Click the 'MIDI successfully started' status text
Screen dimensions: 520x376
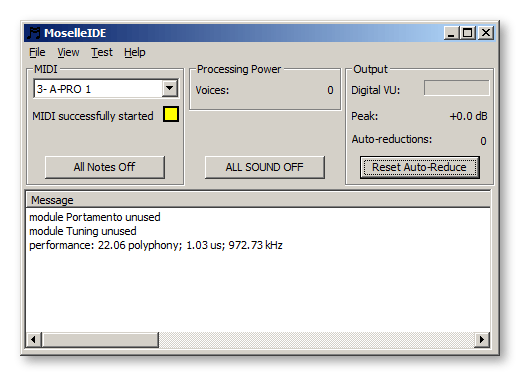tap(93, 116)
